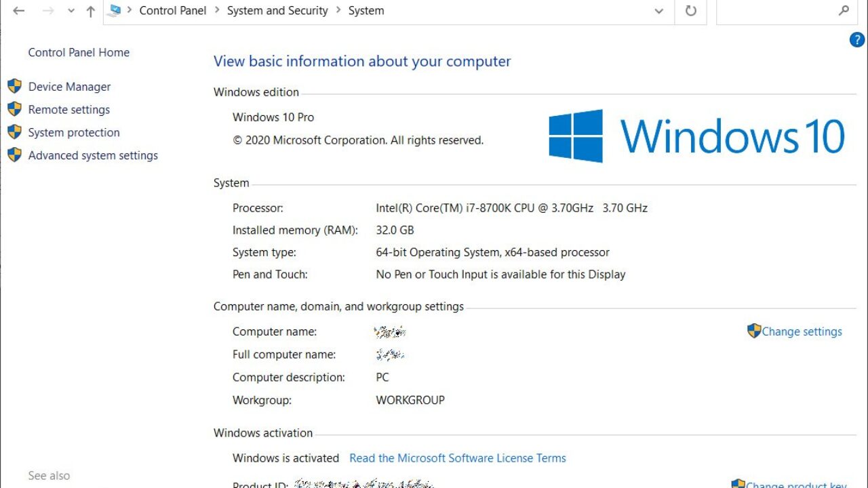This screenshot has width=868, height=488.
Task: Click the Up directory arrow
Action: pyautogui.click(x=90, y=11)
